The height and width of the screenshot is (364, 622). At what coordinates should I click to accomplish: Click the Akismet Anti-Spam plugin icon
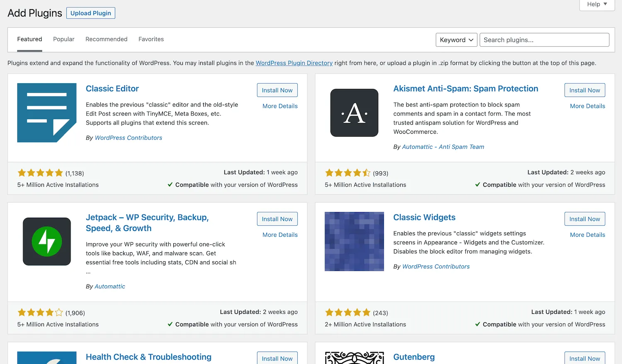[354, 113]
